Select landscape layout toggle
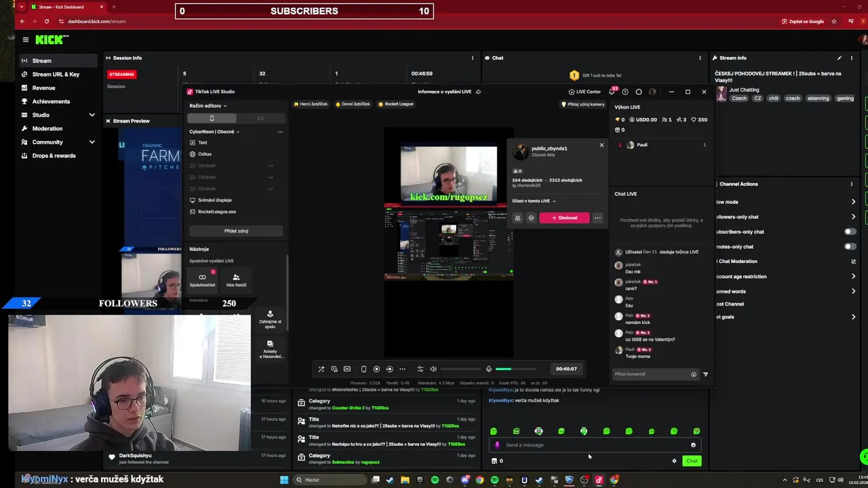The width and height of the screenshot is (868, 488). tap(260, 119)
